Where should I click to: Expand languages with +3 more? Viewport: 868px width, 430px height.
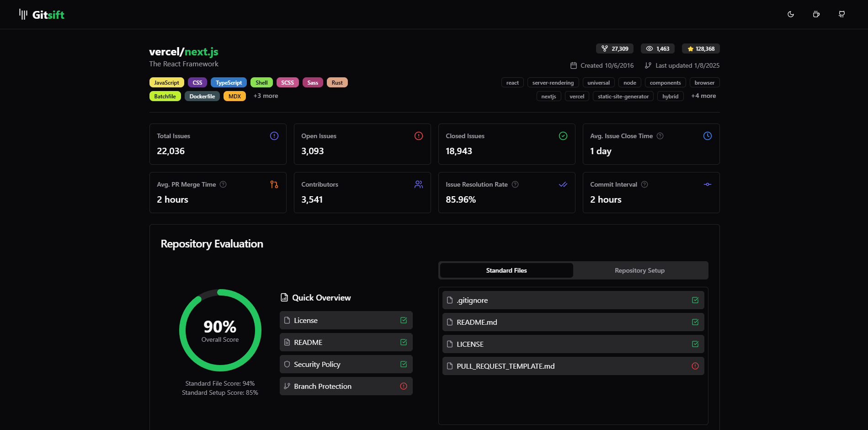266,96
